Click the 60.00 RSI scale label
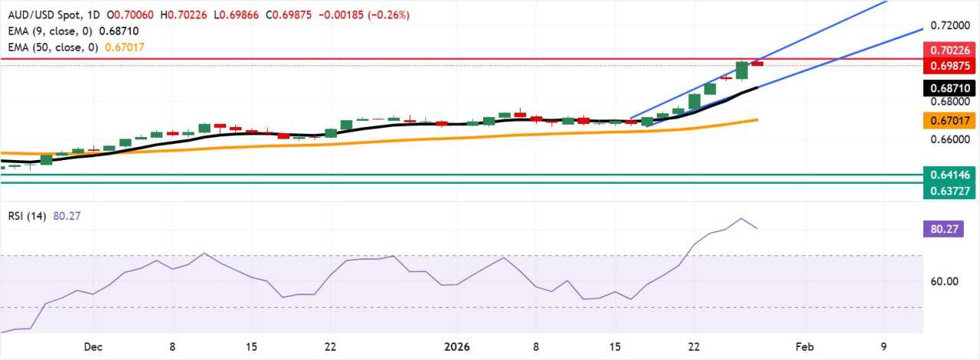Viewport: 980px width, 360px height. pos(946,281)
